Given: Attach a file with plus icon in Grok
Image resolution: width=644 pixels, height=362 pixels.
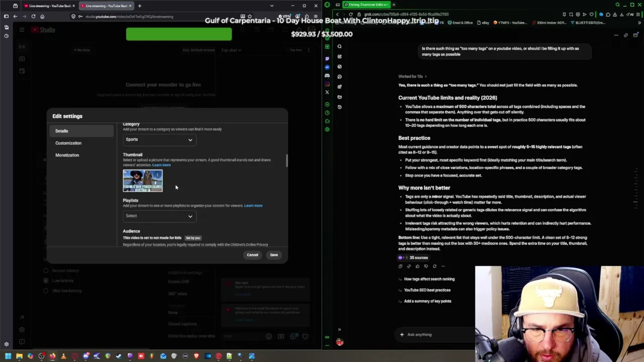Looking at the screenshot, I should tap(401, 334).
